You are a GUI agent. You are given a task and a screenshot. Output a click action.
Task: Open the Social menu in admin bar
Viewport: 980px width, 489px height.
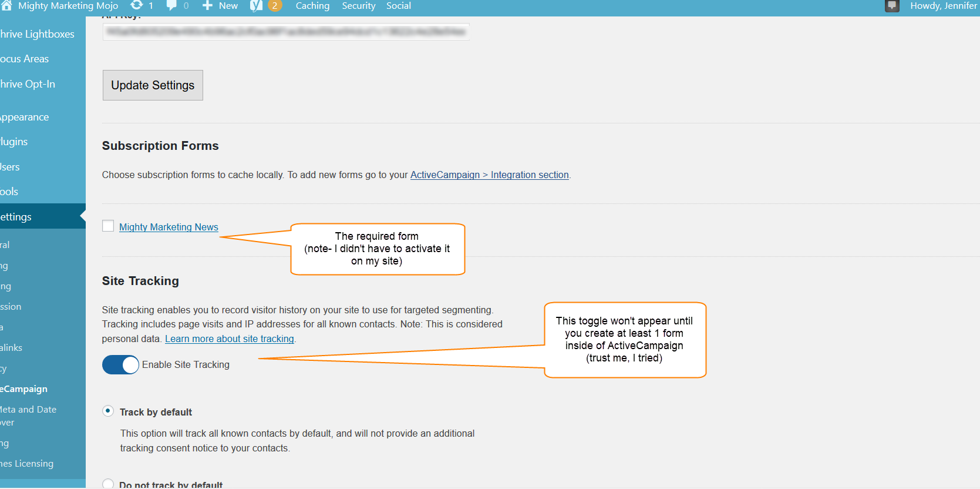399,5
